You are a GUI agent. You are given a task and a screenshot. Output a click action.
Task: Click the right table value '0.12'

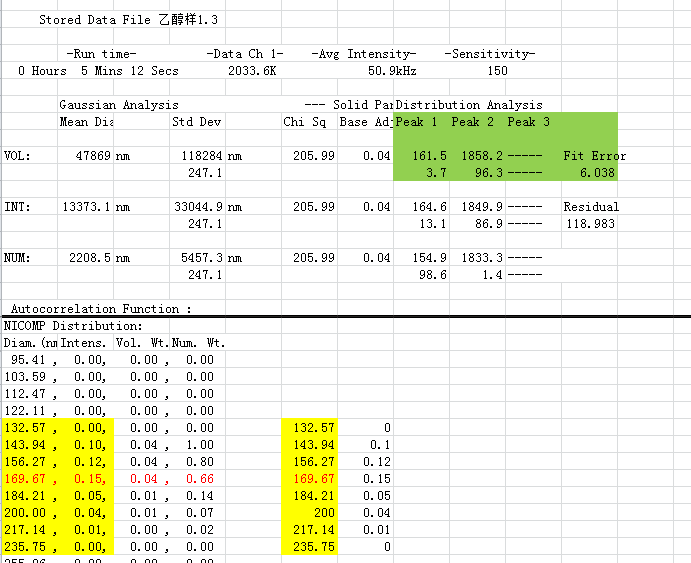point(377,462)
